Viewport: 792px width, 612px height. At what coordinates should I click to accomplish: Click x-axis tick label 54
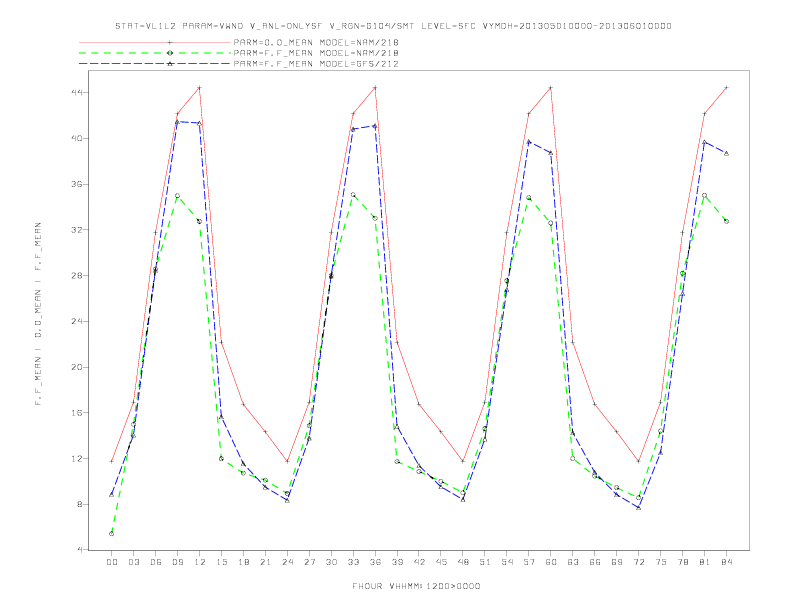[x=507, y=562]
